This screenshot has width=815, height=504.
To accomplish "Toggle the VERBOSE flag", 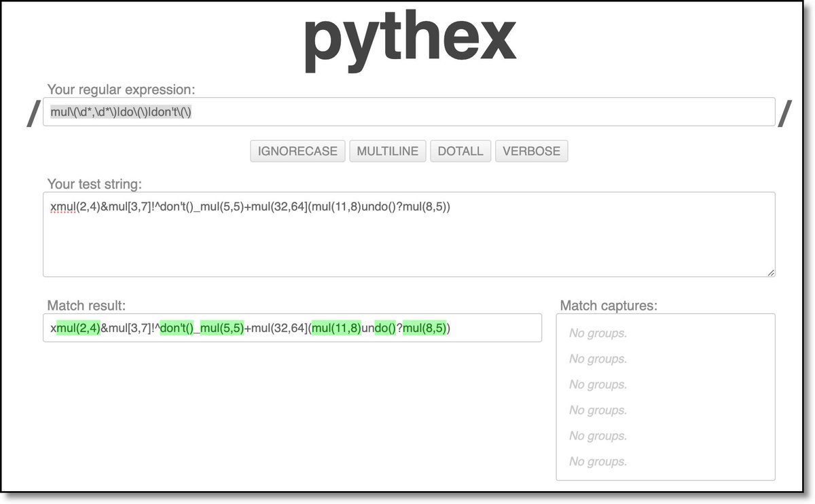I will click(531, 151).
